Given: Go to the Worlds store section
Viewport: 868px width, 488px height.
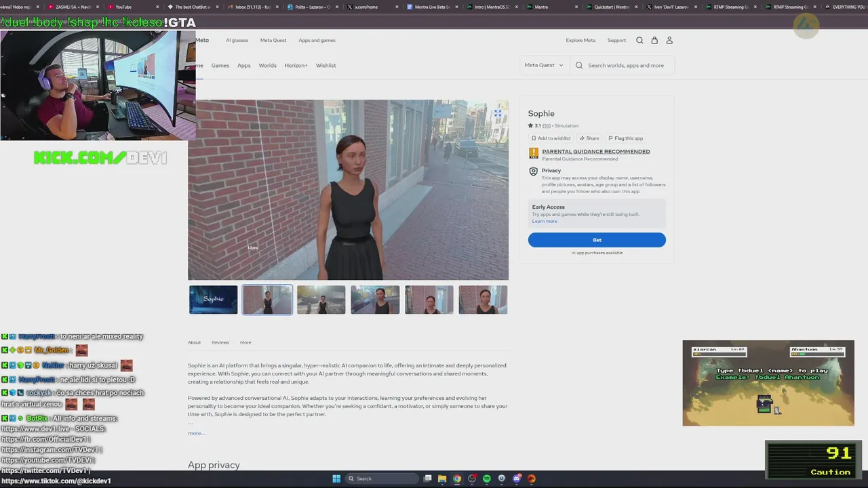Looking at the screenshot, I should pyautogui.click(x=267, y=66).
